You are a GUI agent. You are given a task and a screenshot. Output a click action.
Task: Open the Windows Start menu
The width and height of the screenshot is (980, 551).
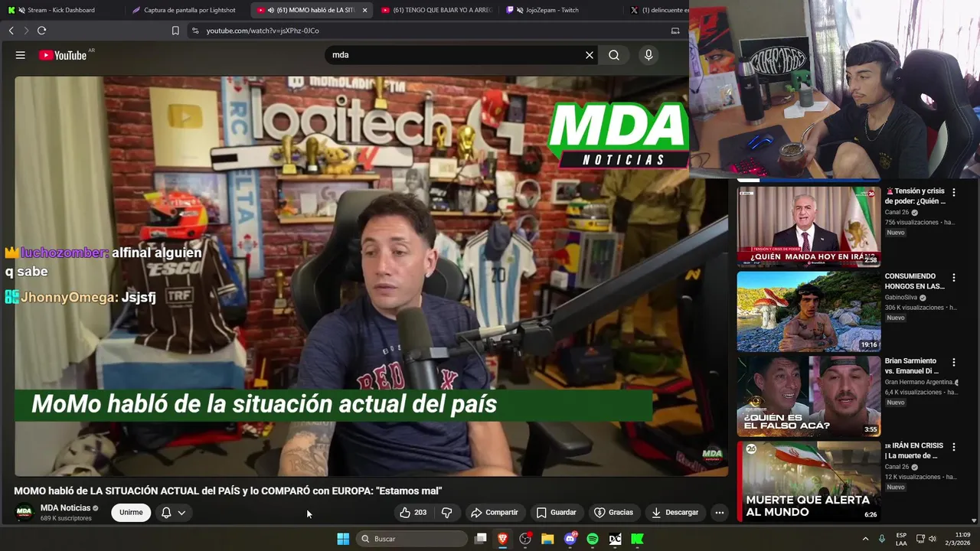coord(343,539)
